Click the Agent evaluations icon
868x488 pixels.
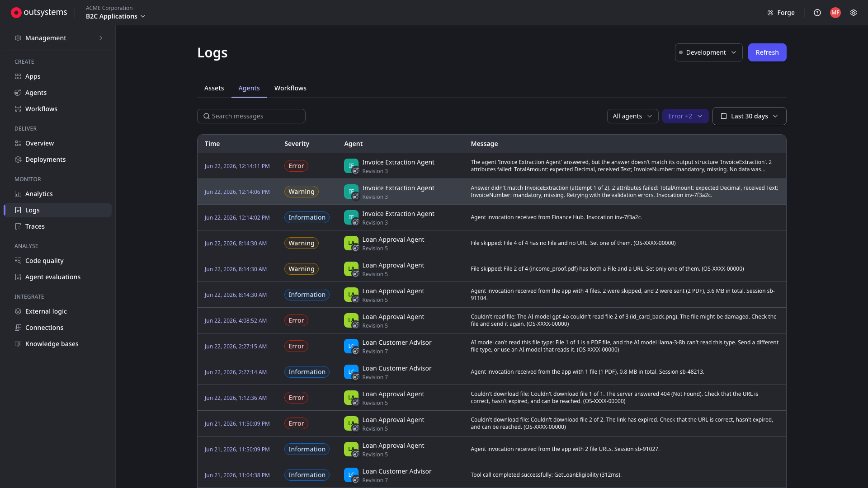pos(18,277)
